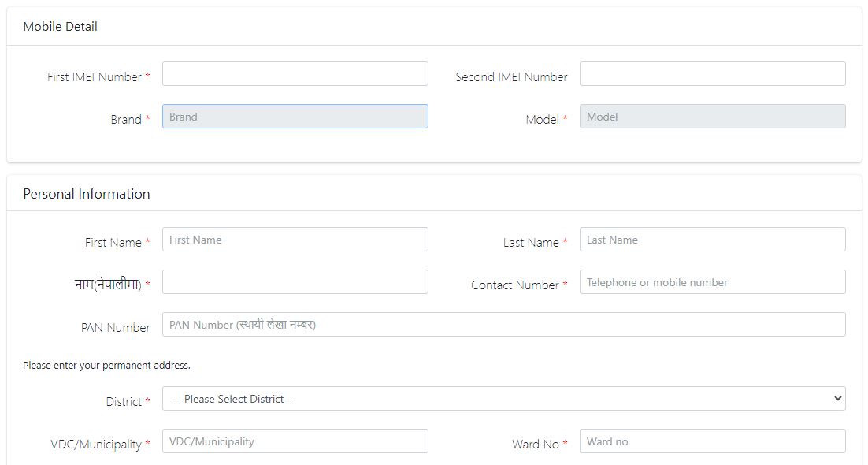Click the Contact Number field

pyautogui.click(x=712, y=281)
